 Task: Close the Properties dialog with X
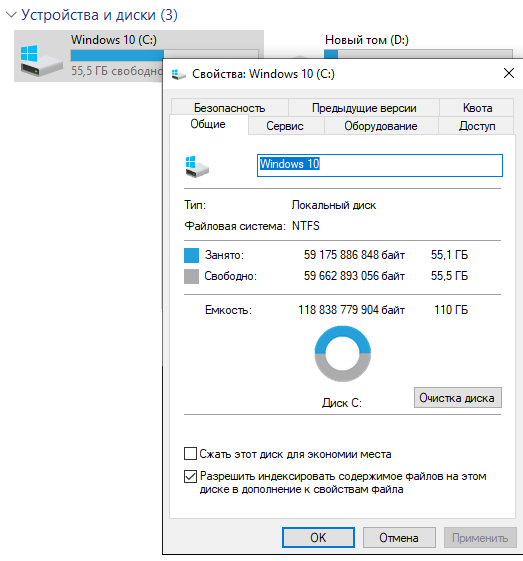click(509, 73)
